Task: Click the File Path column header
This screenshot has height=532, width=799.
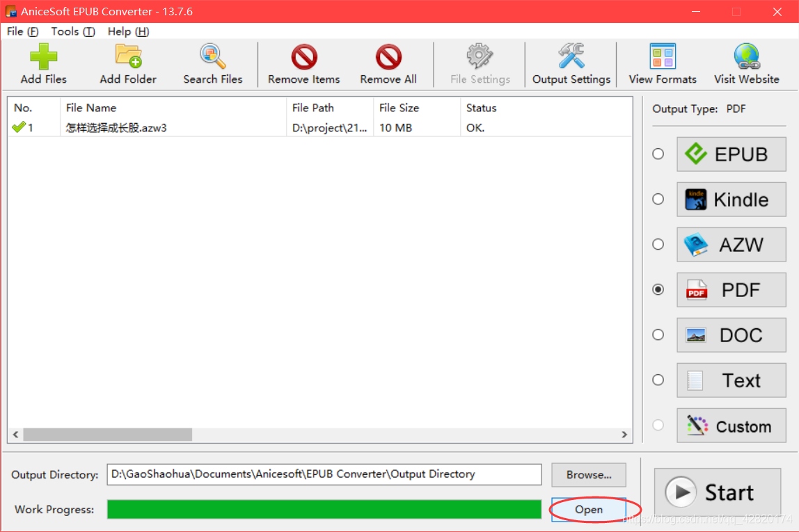Action: pyautogui.click(x=330, y=108)
